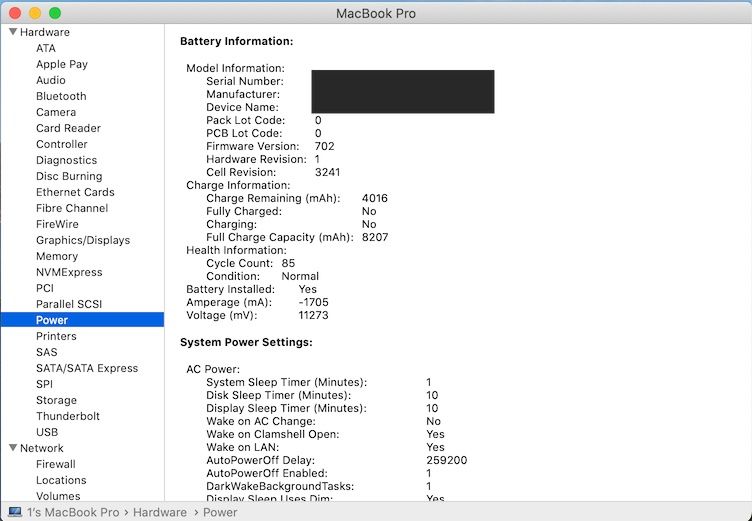Click 'Health Information:' label
Screen dimensions: 752x521
236,250
